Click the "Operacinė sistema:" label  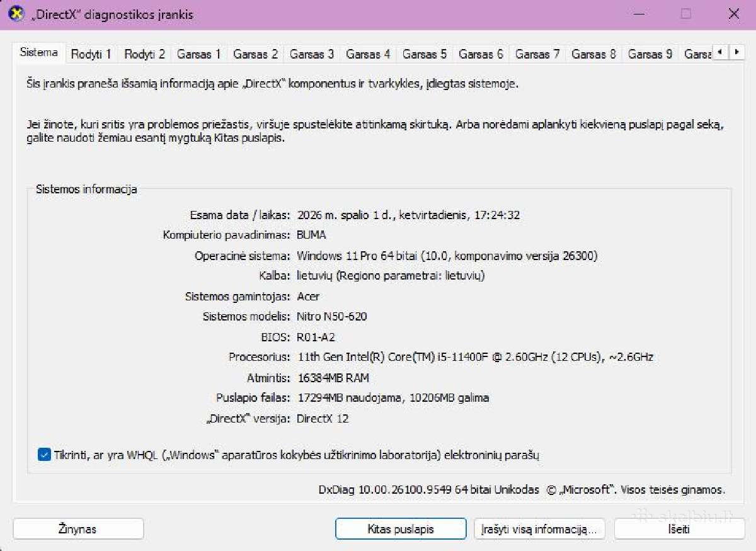point(243,256)
